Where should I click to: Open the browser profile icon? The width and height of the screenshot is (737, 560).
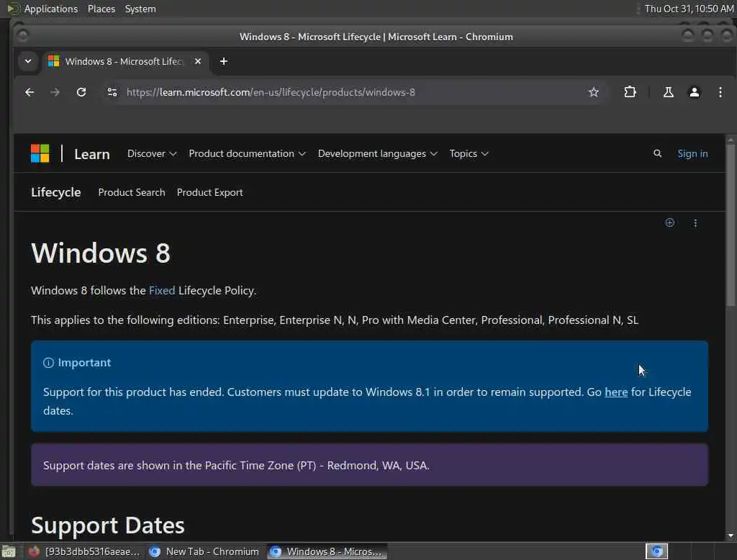click(695, 92)
